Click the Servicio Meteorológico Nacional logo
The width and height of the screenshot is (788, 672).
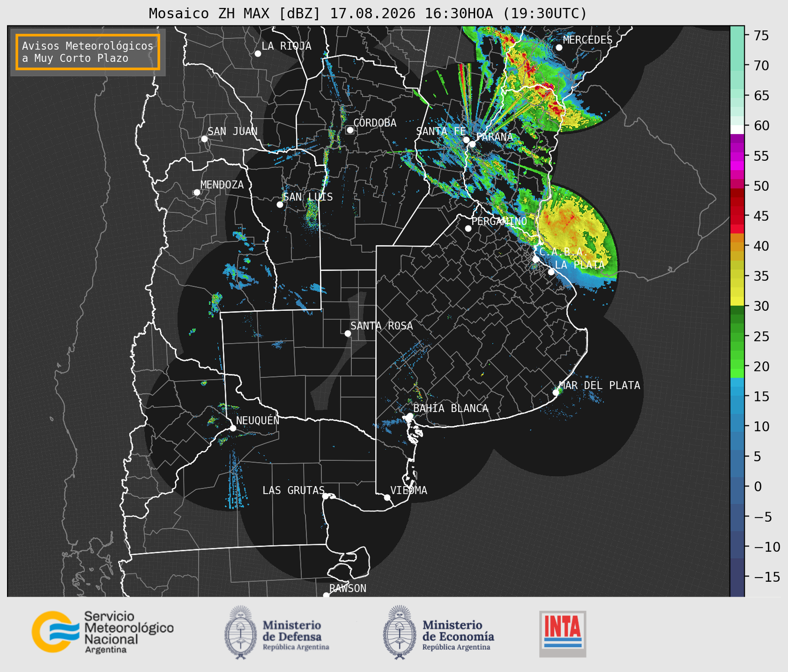[x=103, y=632]
